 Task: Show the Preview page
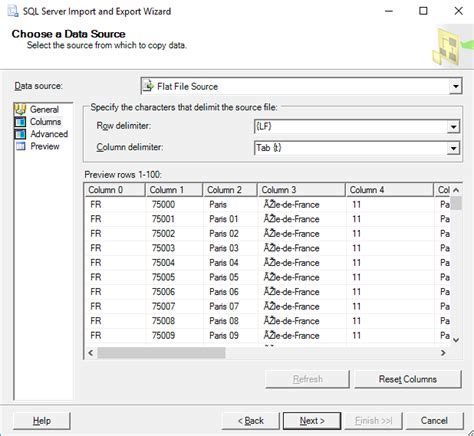[x=45, y=146]
